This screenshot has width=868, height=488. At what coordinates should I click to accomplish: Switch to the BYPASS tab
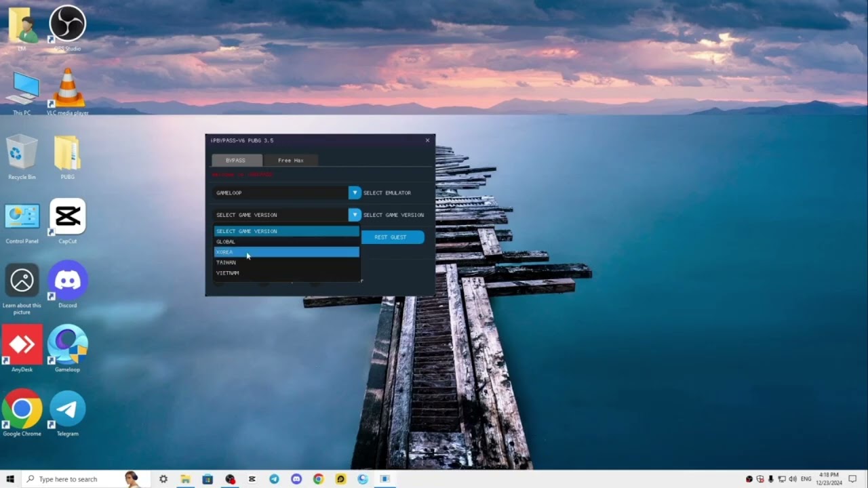coord(237,161)
